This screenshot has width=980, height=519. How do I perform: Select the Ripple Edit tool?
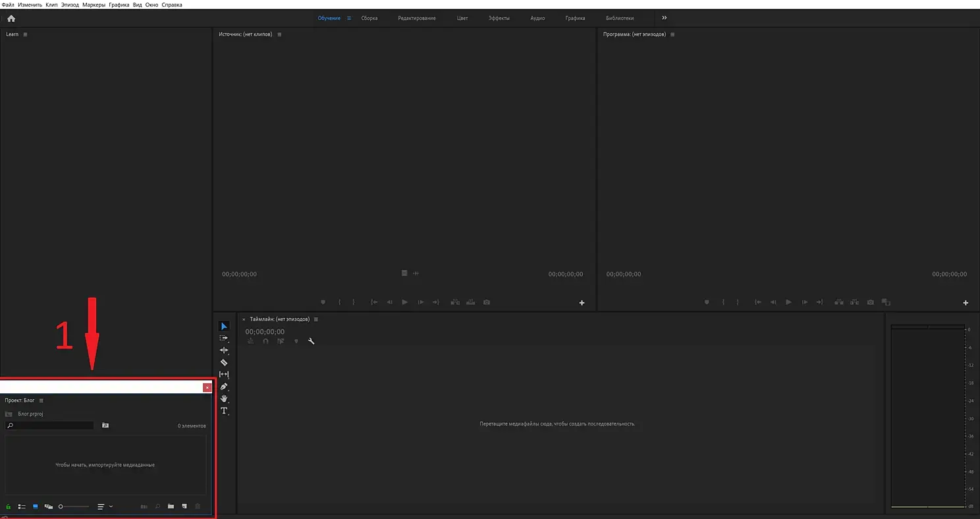tap(224, 350)
